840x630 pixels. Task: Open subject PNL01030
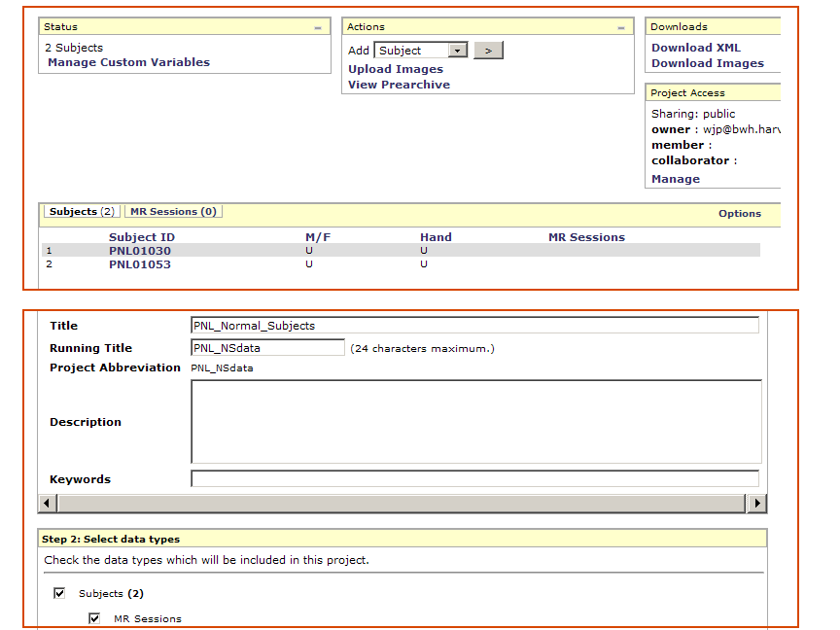(x=139, y=251)
